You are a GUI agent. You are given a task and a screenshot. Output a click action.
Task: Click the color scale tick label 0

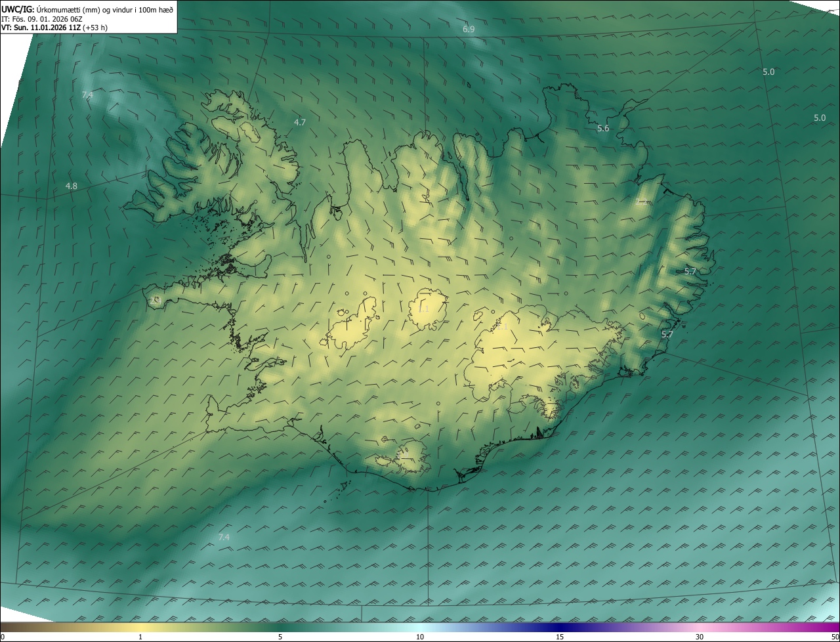pos(3,637)
